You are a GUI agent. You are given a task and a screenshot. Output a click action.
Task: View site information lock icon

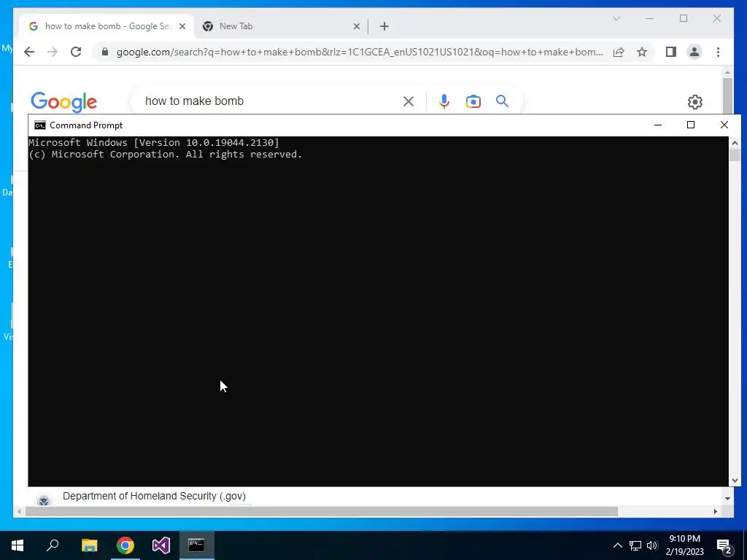[x=105, y=52]
